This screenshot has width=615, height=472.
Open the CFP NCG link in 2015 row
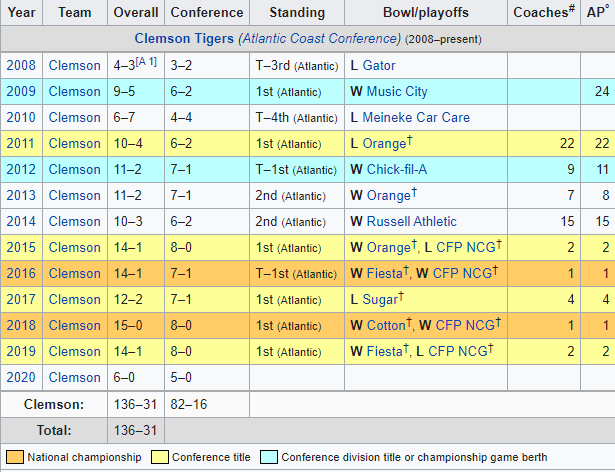point(466,247)
